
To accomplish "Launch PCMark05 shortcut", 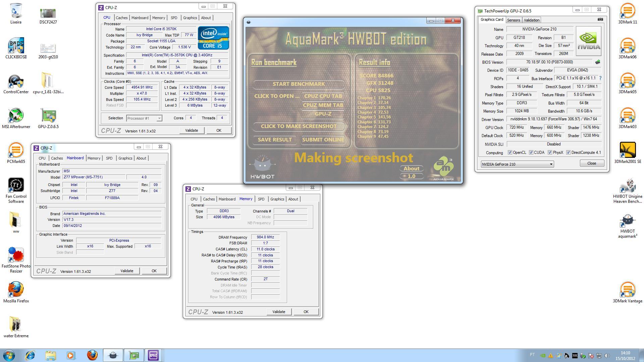I will (x=16, y=153).
